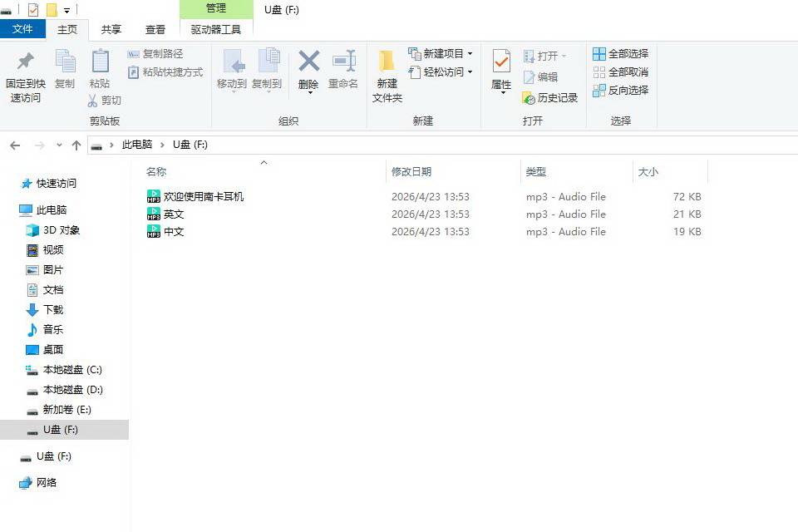The height and width of the screenshot is (532, 798).
Task: Open 3D 对象 in the sidebar
Action: pyautogui.click(x=53, y=230)
